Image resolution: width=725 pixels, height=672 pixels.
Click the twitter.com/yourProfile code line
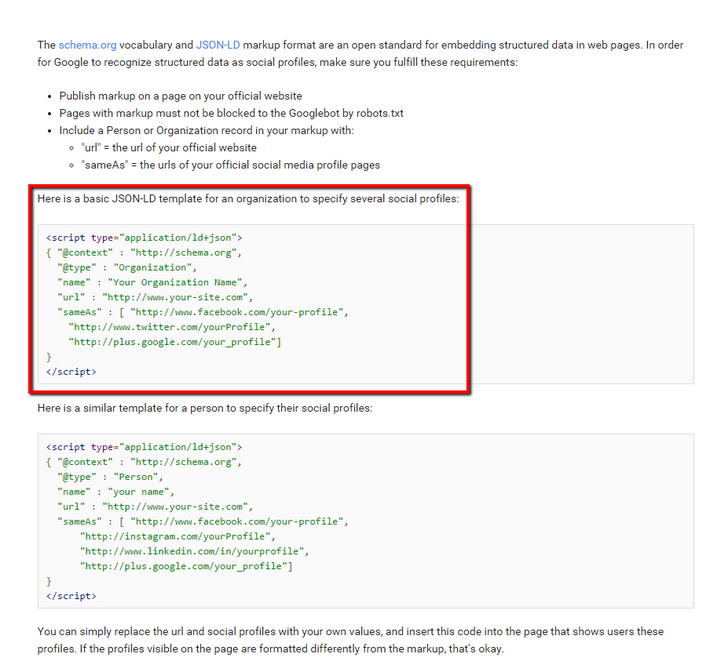(172, 327)
